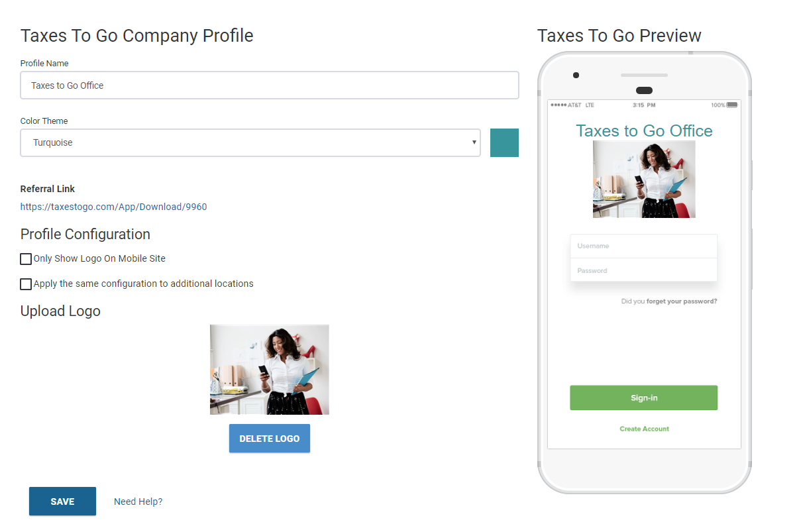Screen dimensions: 799x532
Task: Save the company profile
Action: [62, 502]
